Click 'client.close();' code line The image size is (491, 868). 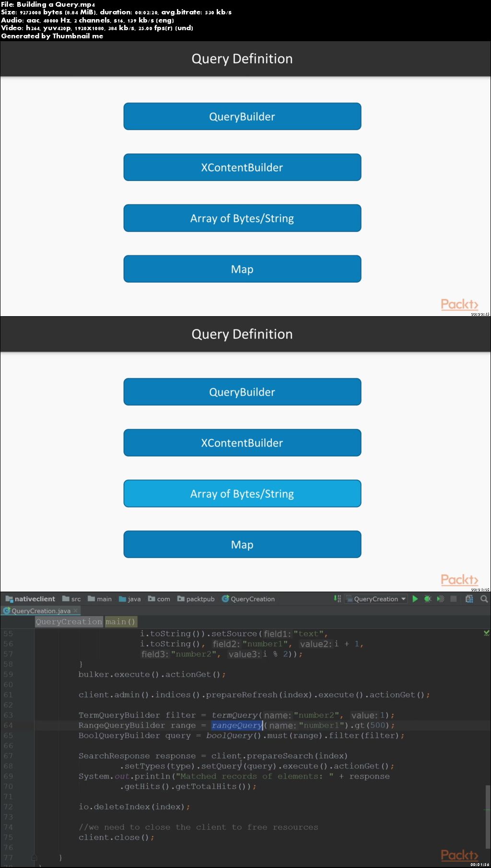(117, 837)
